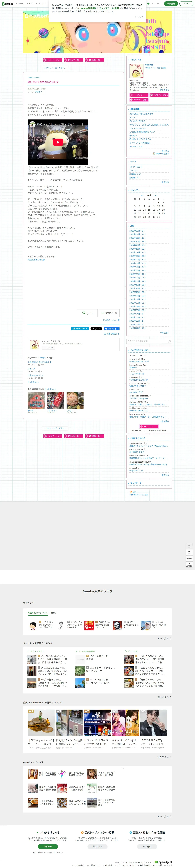
Task: Click the magnifier search icon in blog search
Action: point(169,341)
